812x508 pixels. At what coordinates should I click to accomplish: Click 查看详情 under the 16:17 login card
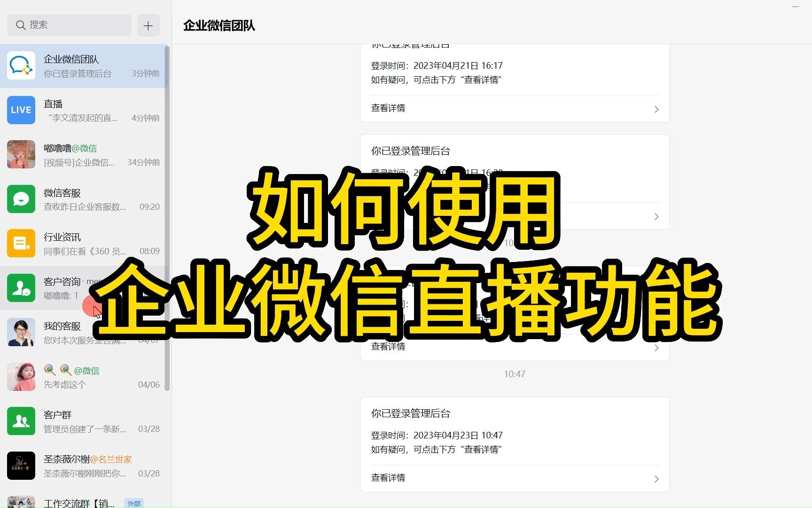click(x=388, y=108)
